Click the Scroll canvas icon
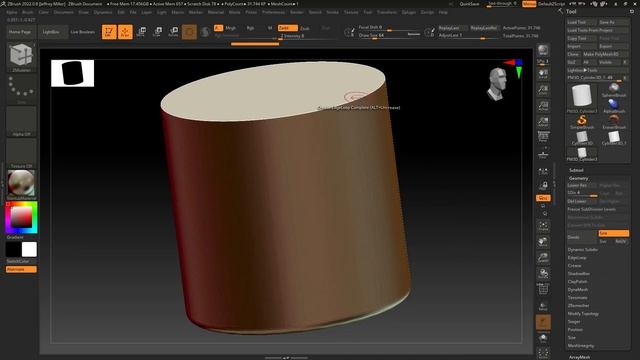The image size is (640, 360). [543, 74]
